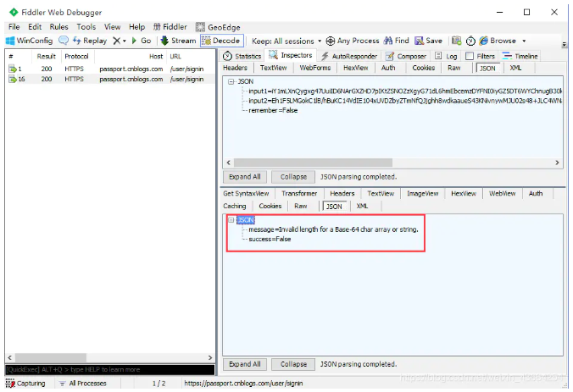Open the Tools menu
573x392 pixels.
click(x=86, y=27)
